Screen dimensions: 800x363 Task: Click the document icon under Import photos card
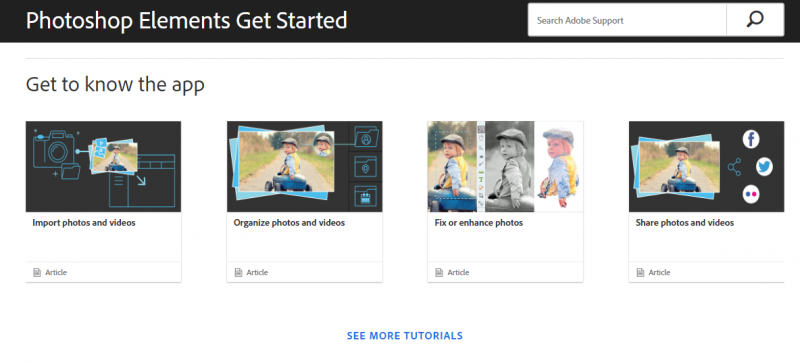pyautogui.click(x=37, y=273)
